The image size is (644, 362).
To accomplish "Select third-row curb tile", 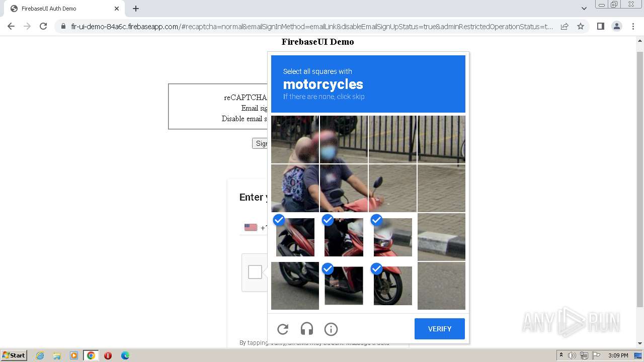I will coord(441,237).
